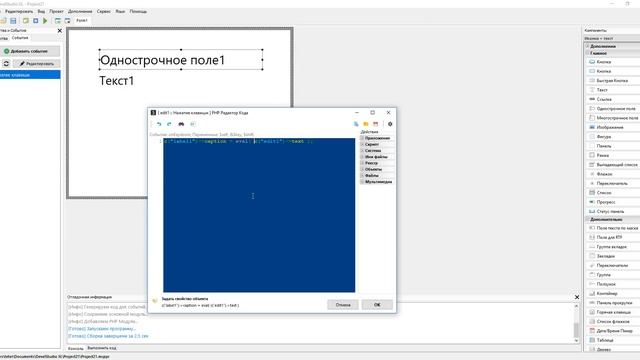Screen dimensions: 640x360
Task: Select the Текст1 label on form
Action: 117,81
